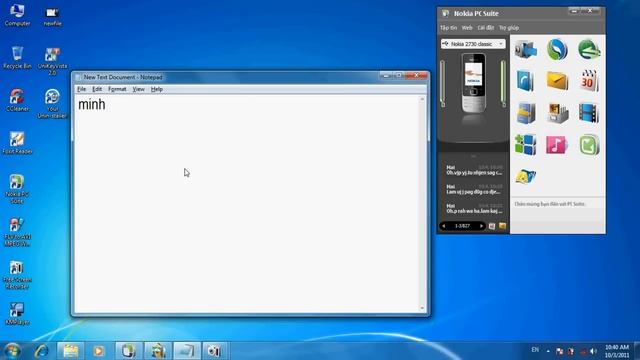Select the Foxit Reader desktop icon
Viewport: 640px width, 360px height.
(x=17, y=143)
